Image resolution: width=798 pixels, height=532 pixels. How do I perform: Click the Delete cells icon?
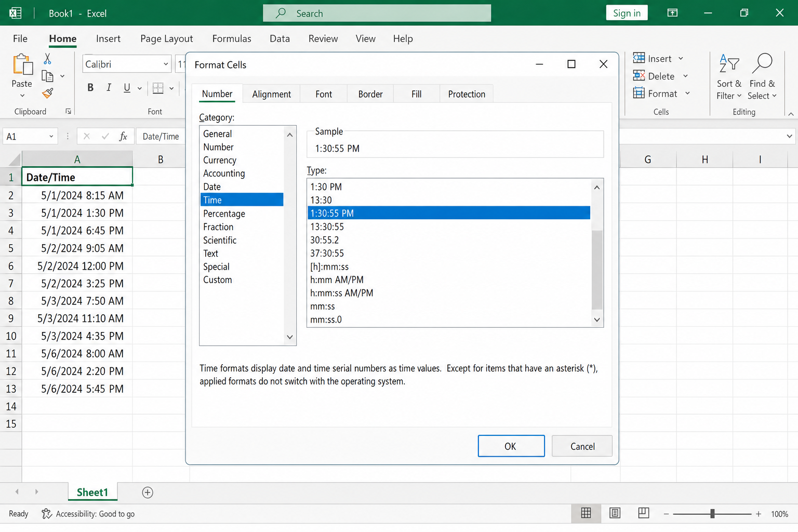coord(639,76)
